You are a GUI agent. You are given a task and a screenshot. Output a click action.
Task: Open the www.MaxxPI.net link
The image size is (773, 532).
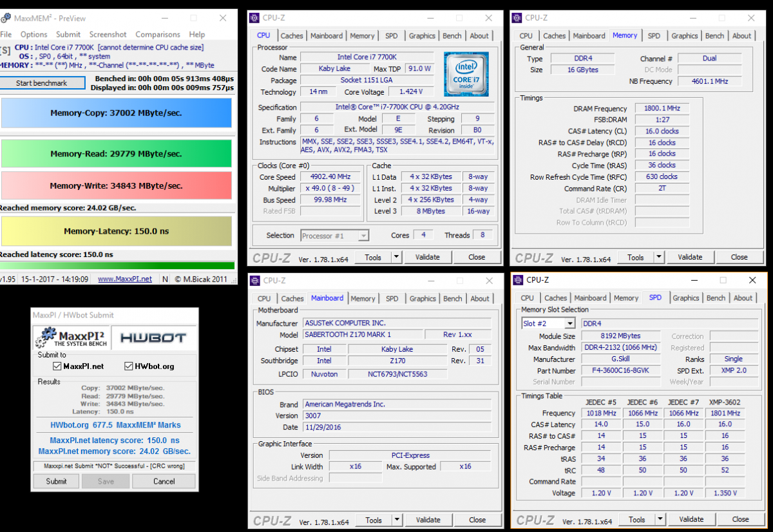click(125, 279)
